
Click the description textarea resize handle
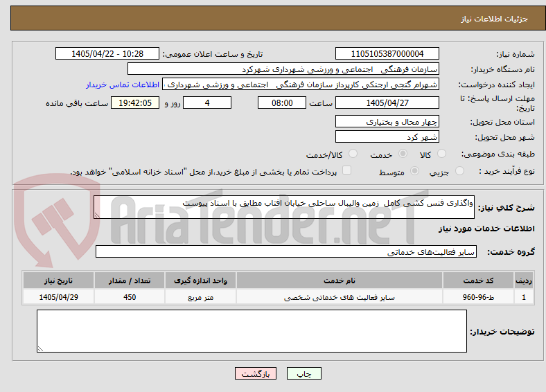tap(97, 215)
